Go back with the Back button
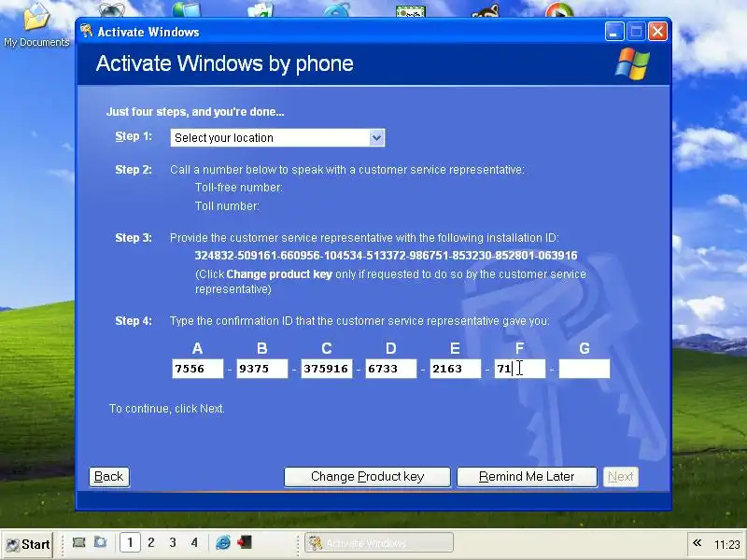 click(x=109, y=477)
